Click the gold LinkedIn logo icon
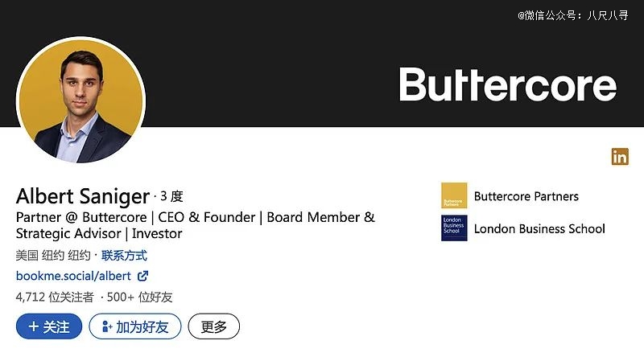The image size is (644, 353). (620, 156)
